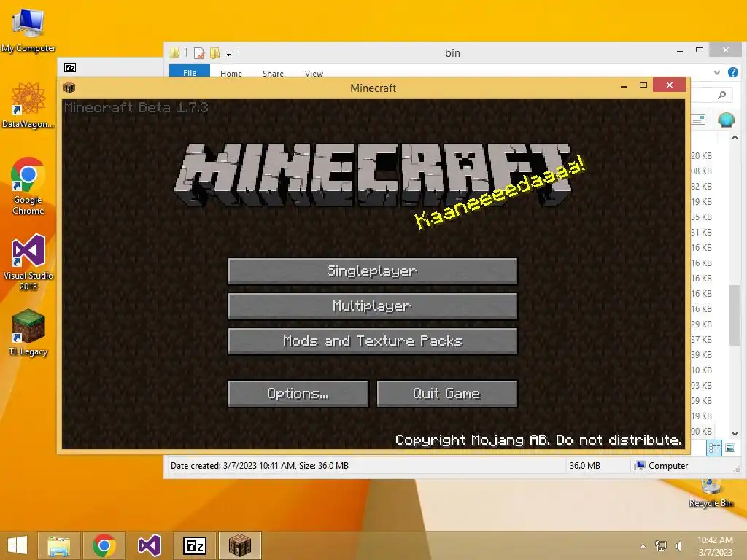This screenshot has width=747, height=560.
Task: Open the File tab in bin window
Action: pyautogui.click(x=190, y=72)
